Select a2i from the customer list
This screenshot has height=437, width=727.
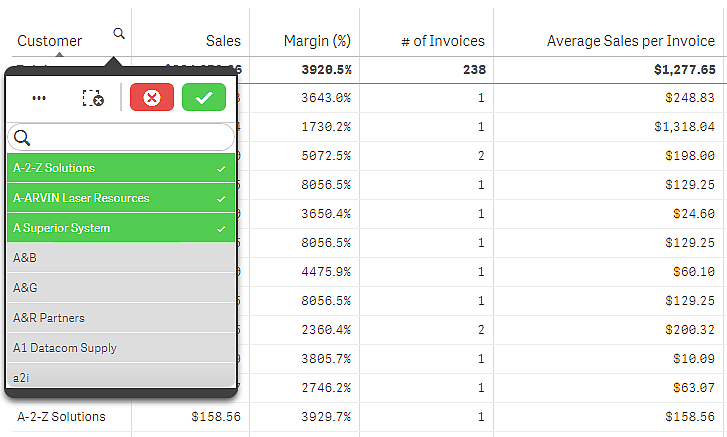pos(121,376)
